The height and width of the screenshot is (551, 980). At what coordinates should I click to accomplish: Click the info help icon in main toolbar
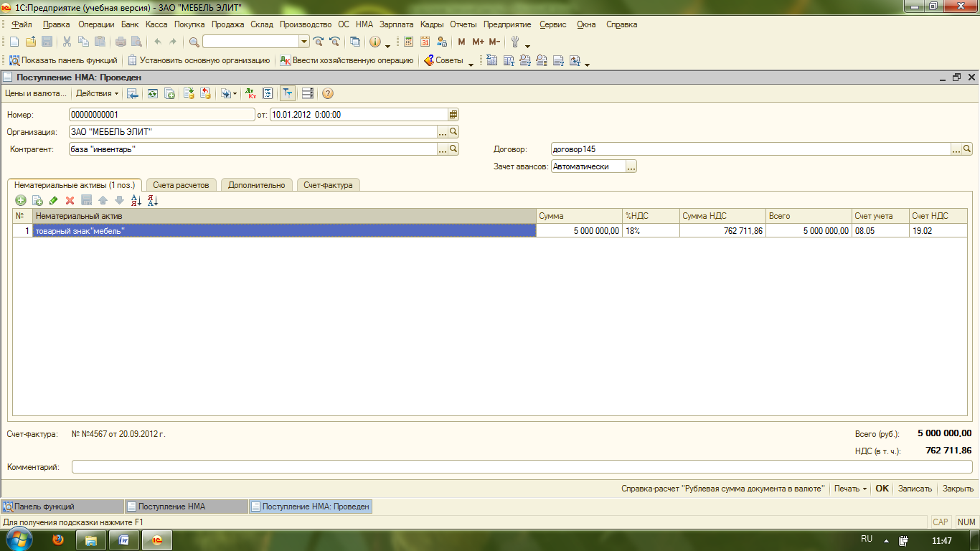374,42
